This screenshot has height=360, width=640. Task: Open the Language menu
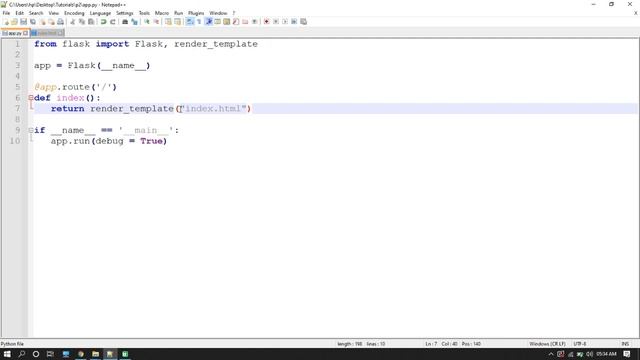(100, 13)
